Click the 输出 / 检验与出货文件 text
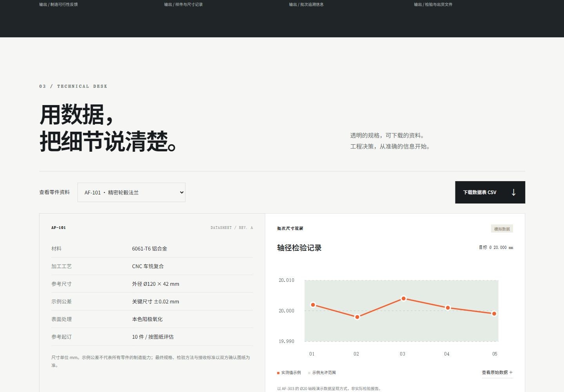This screenshot has width=564, height=392. 433,5
